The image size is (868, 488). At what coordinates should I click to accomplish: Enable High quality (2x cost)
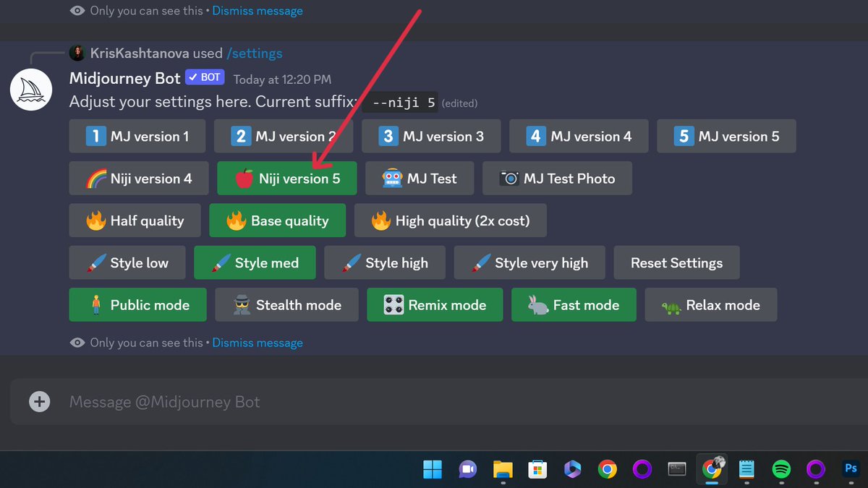(451, 221)
